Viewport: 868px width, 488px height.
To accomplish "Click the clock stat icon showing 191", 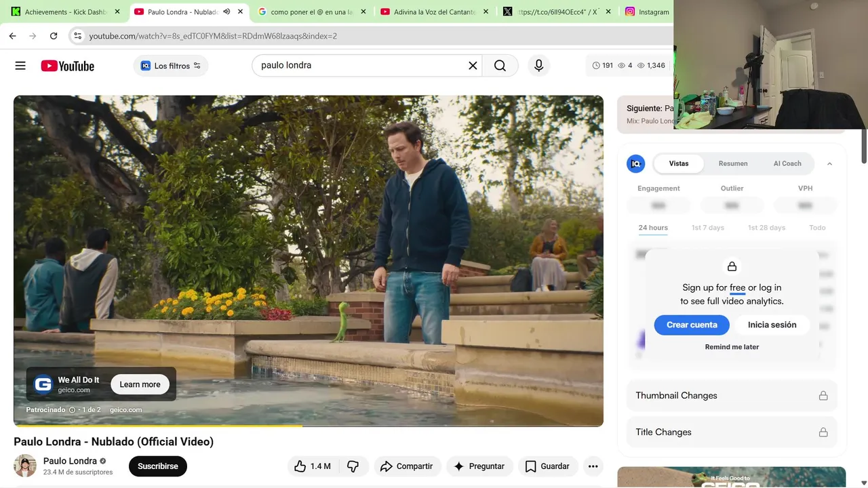I will 596,66.
